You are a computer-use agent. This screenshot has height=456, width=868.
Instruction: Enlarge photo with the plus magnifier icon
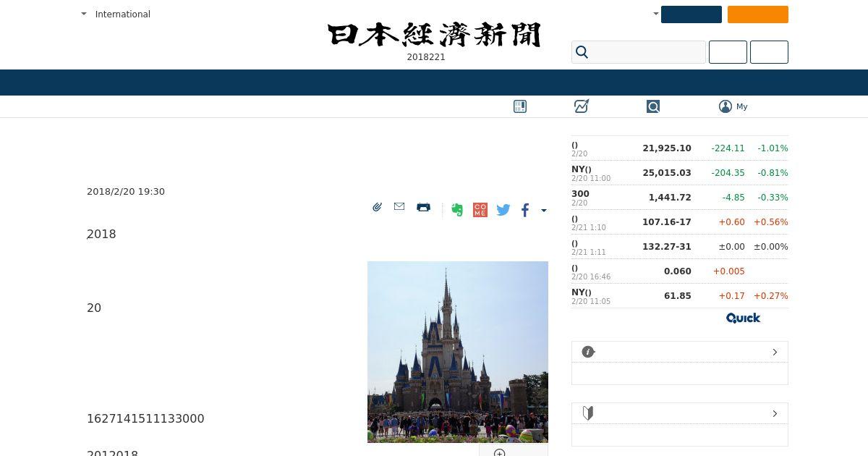499,452
